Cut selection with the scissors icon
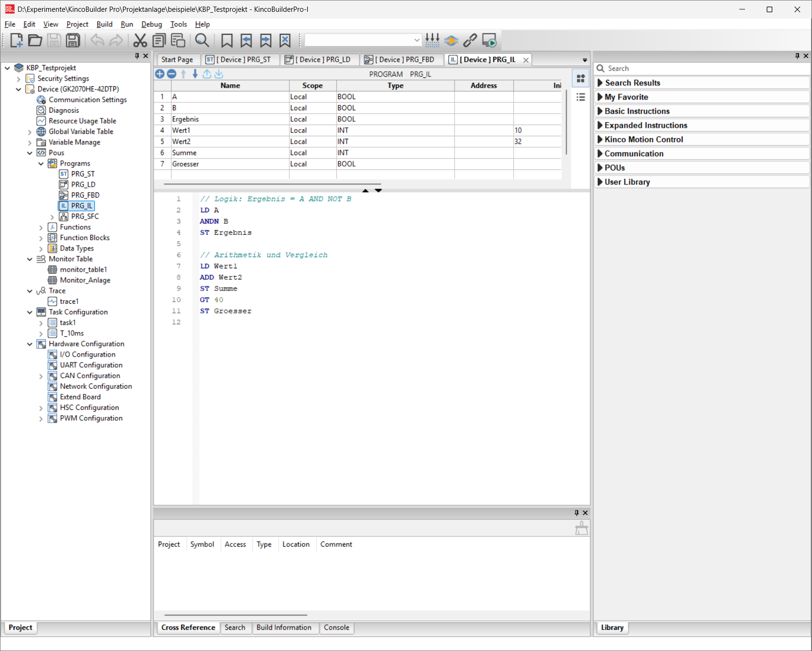Image resolution: width=812 pixels, height=651 pixels. tap(140, 41)
